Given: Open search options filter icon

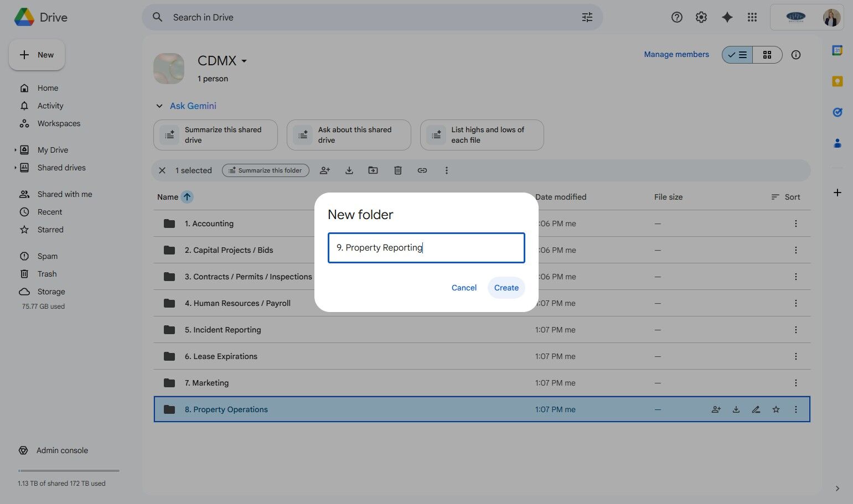Looking at the screenshot, I should [587, 17].
